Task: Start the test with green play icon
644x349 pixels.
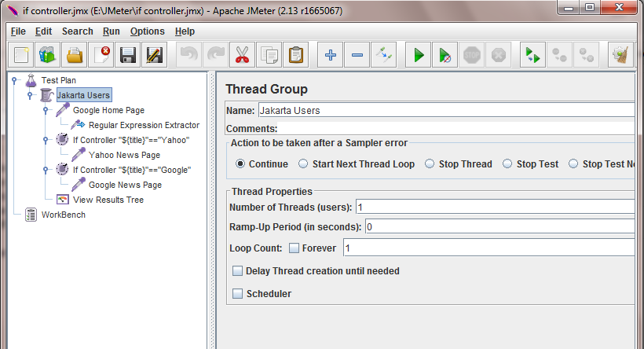Action: 418,55
